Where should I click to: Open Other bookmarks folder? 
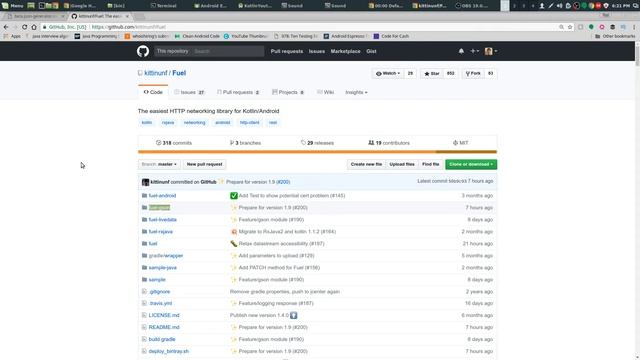coord(615,36)
